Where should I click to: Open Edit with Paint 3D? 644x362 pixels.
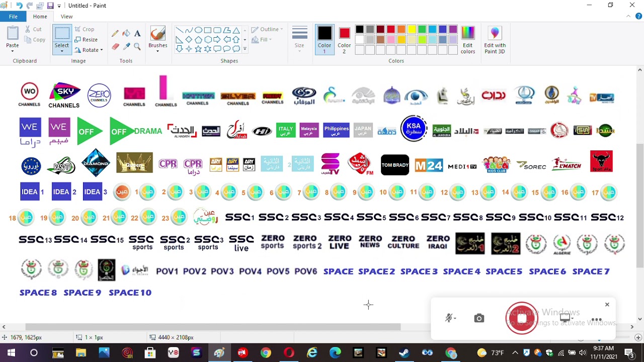point(495,40)
